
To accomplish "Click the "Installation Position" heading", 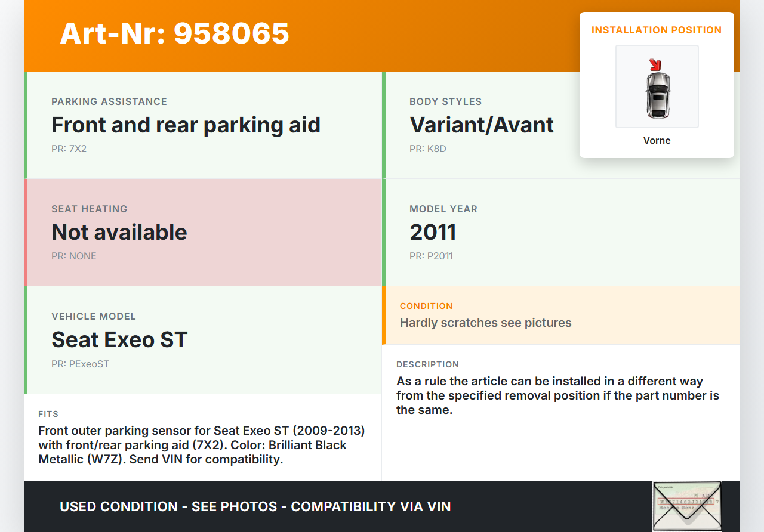I will click(x=657, y=30).
